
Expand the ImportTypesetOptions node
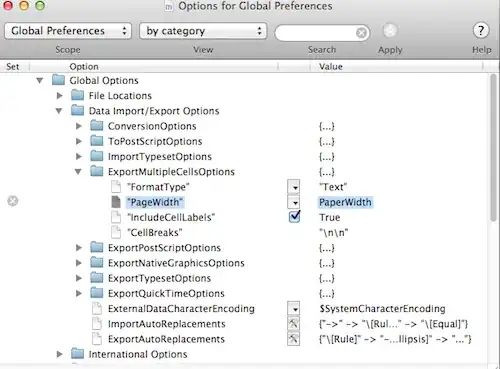[x=79, y=156]
